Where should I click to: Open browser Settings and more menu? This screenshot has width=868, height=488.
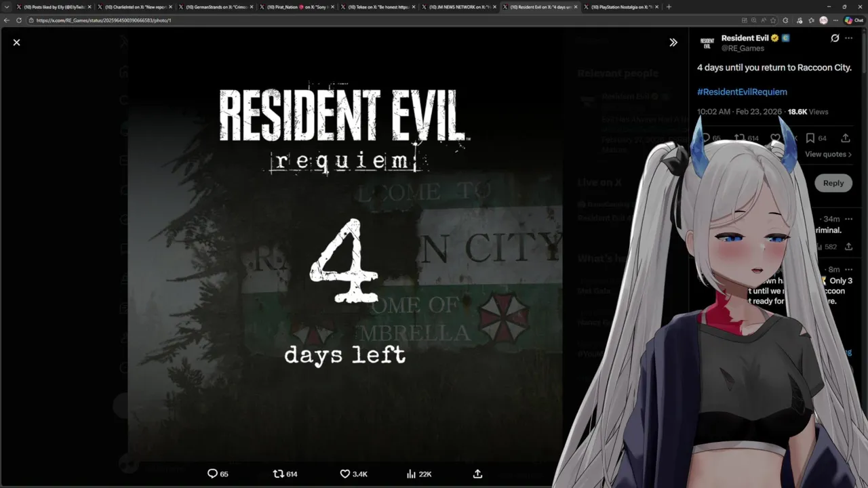[x=835, y=20]
